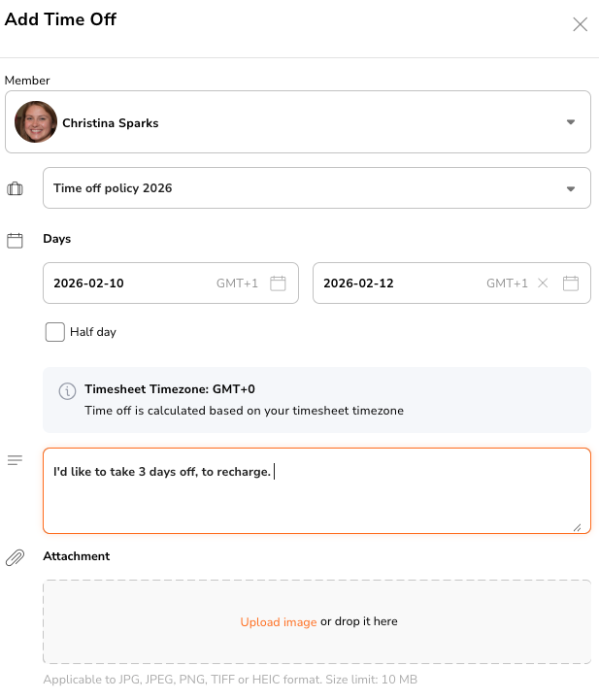Click the Days section label
This screenshot has height=700, width=599.
[x=56, y=239]
